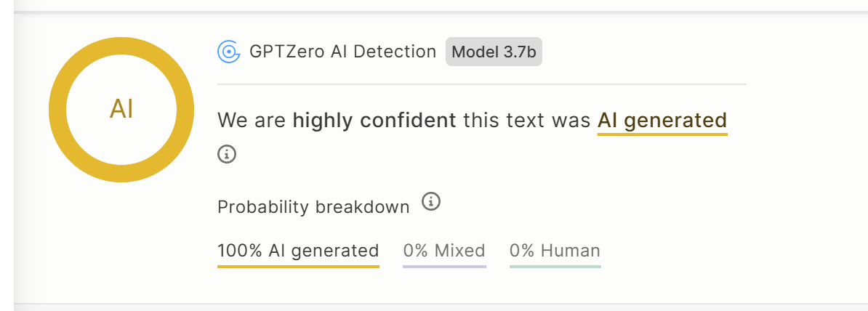868x311 pixels.
Task: Click purple bar under 0% Mixed
Action: pos(444,266)
